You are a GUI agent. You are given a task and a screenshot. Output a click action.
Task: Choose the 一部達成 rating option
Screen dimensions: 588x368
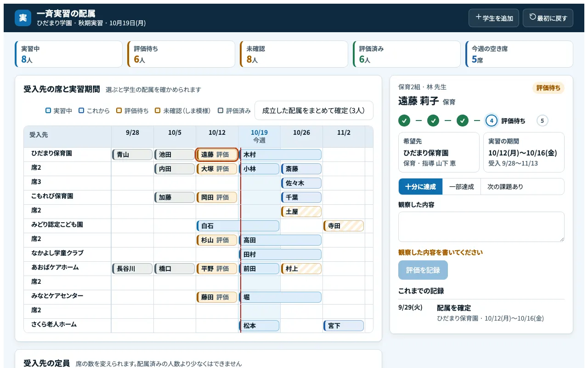[x=462, y=187]
